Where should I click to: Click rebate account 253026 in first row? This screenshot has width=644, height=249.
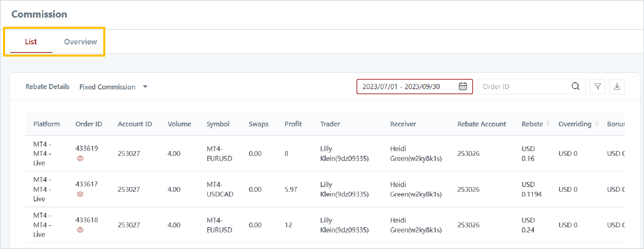[x=468, y=153]
